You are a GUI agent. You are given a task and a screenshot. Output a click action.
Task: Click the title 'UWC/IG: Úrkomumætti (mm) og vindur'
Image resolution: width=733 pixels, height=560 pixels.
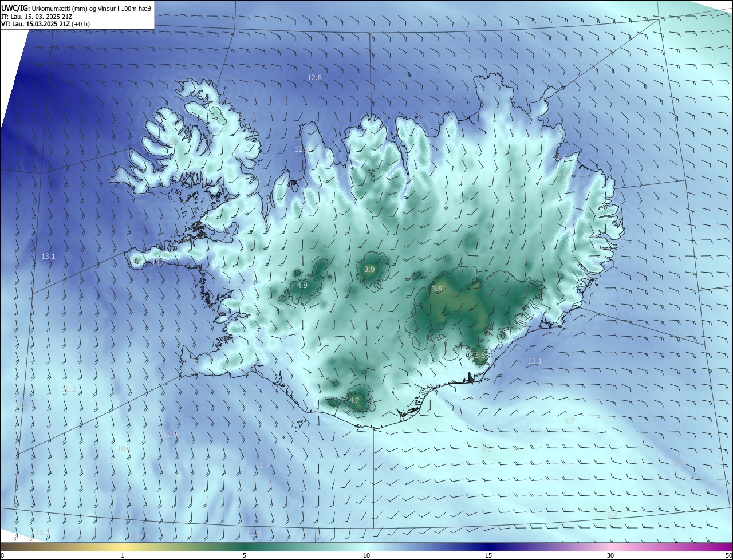[76, 8]
